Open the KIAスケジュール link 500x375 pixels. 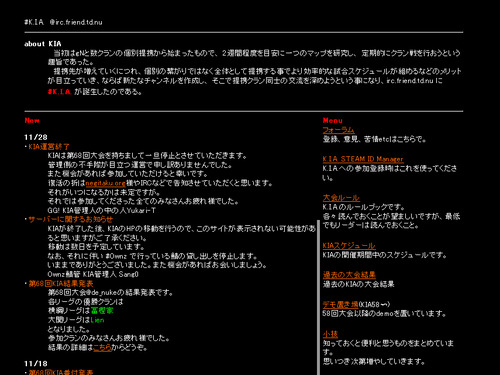pos(349,246)
